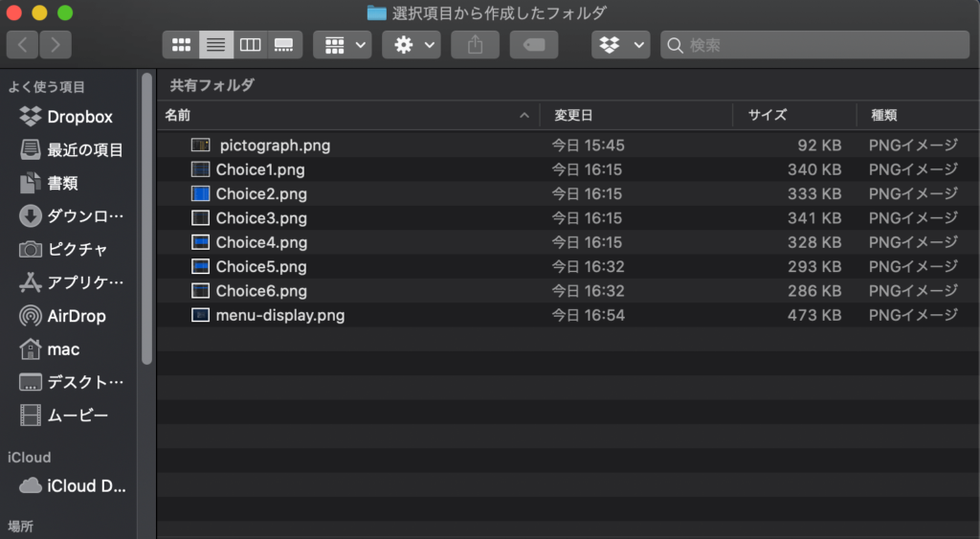
Task: Open ムービー in the sidebar
Action: tap(70, 415)
